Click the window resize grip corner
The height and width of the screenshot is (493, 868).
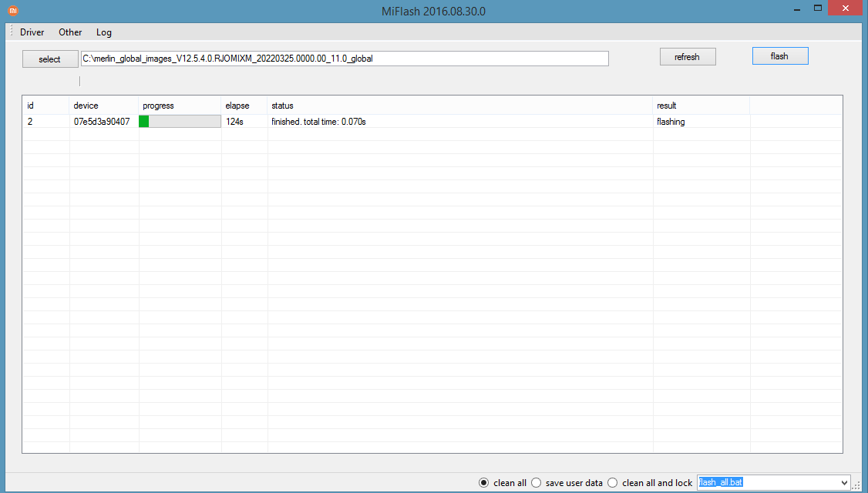(856, 485)
